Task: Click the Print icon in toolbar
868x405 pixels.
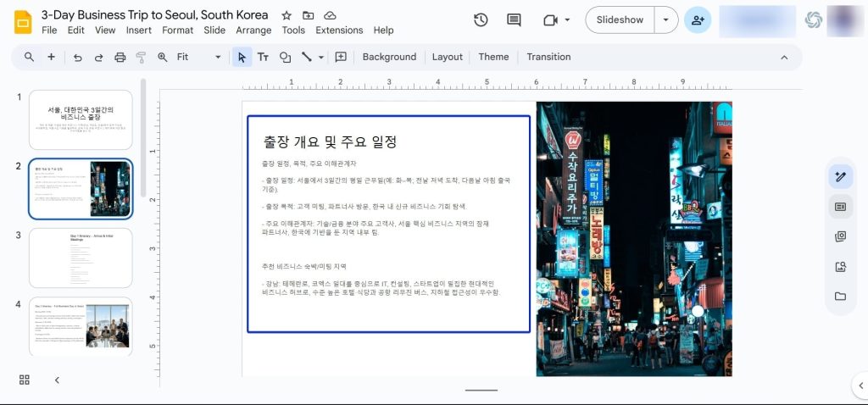Action: 120,58
